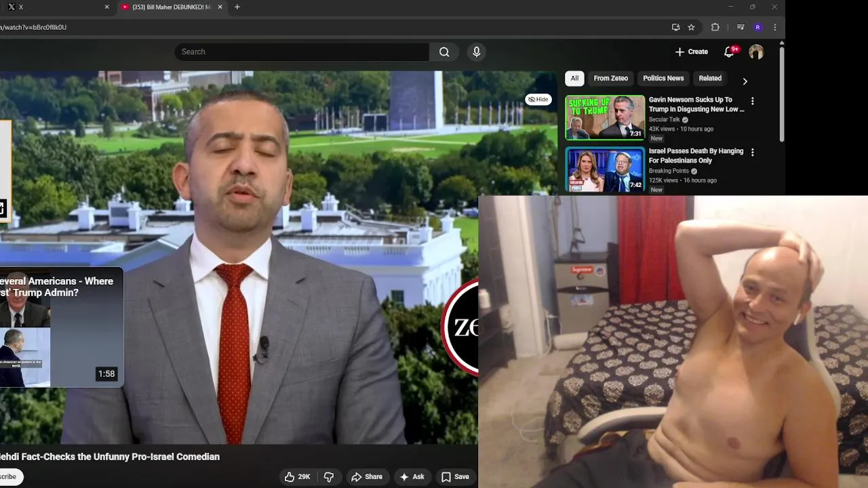868x488 pixels.
Task: Click inside the YouTube search field
Action: [x=302, y=52]
